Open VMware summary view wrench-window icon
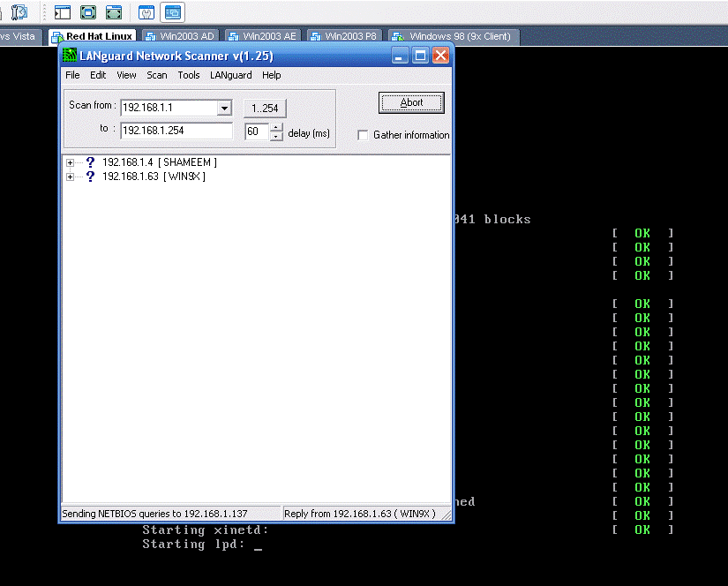The width and height of the screenshot is (728, 586). (146, 12)
